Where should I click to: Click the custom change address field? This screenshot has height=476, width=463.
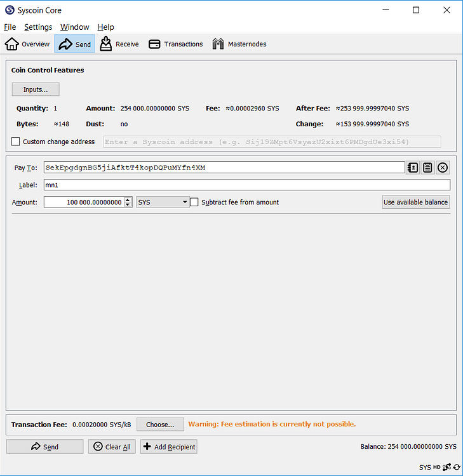click(272, 142)
